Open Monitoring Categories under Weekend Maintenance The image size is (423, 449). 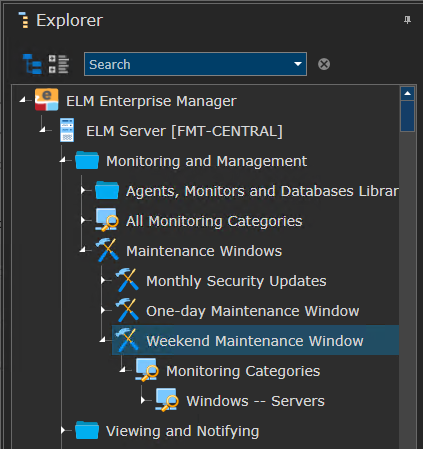tap(243, 371)
